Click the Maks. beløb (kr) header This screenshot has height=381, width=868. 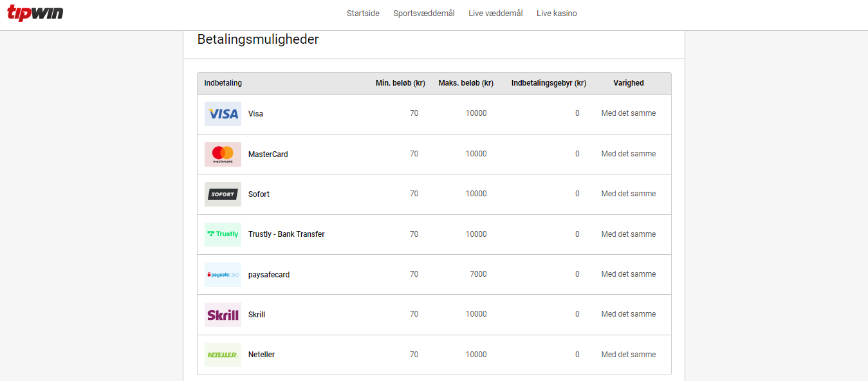pyautogui.click(x=466, y=83)
